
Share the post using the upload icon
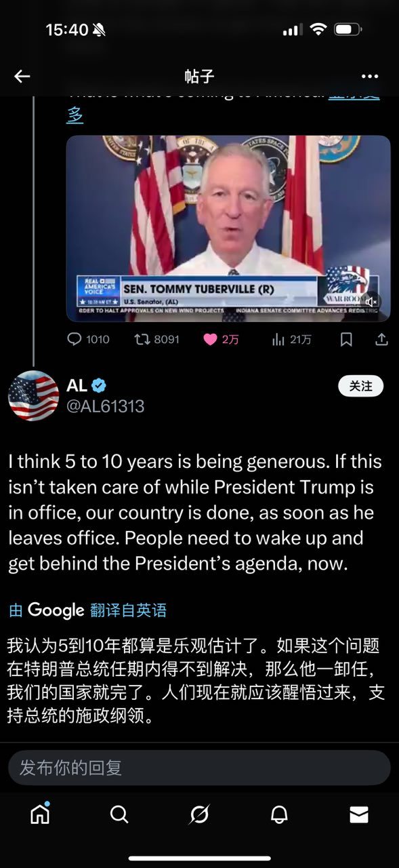point(381,339)
